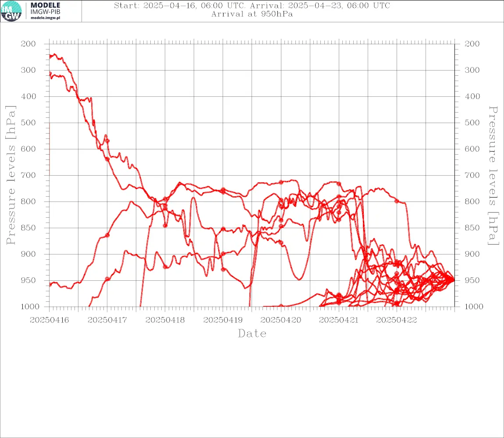
Task: Click the trajectory marker near 800 hPa on 20250422
Action: pyautogui.click(x=397, y=201)
